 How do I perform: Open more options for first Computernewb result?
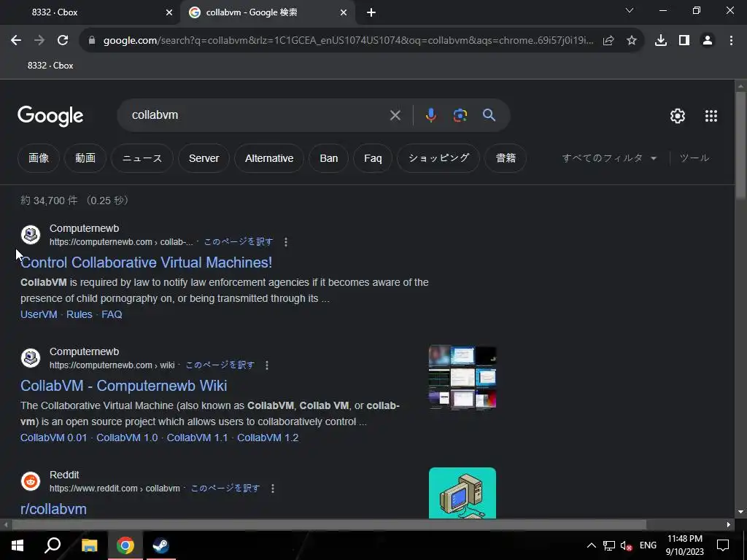click(x=286, y=242)
